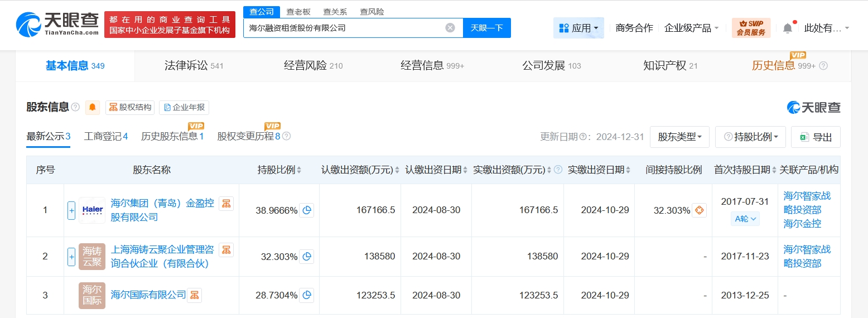Open pie chart for Haier Group 38.9666%
868x318 pixels.
(x=307, y=210)
